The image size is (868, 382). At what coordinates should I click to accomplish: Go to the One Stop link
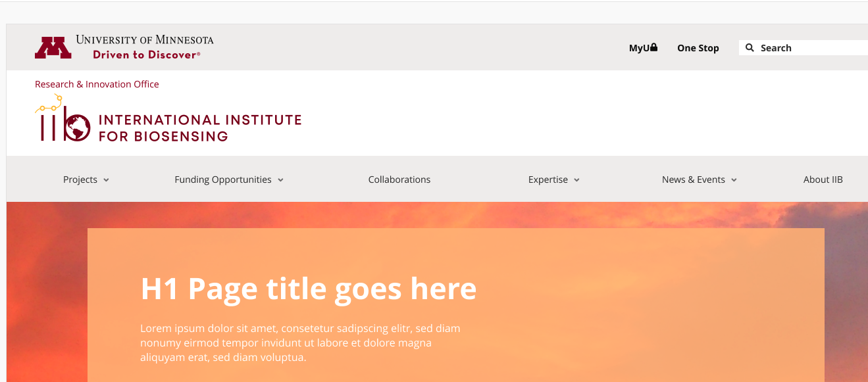pos(698,48)
